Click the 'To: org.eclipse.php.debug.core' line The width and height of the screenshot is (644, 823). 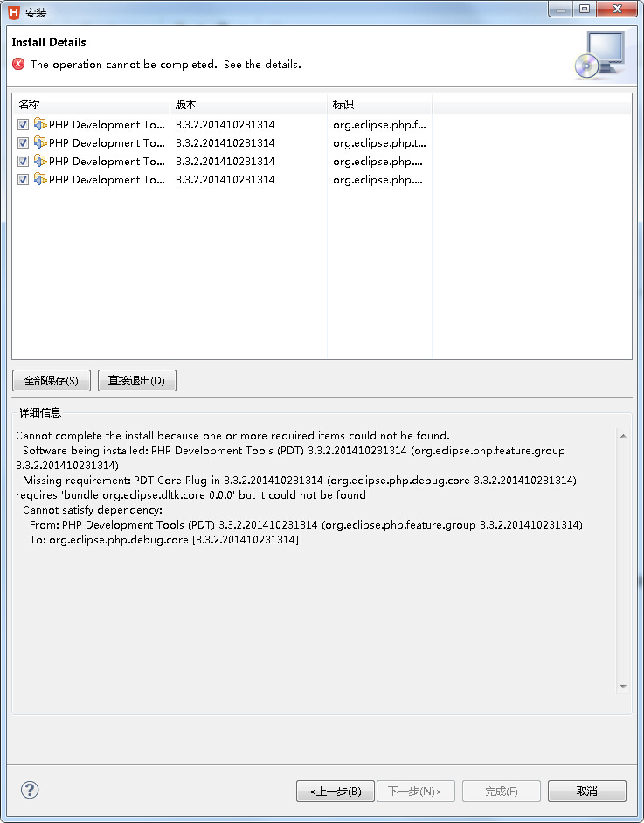[x=163, y=540]
